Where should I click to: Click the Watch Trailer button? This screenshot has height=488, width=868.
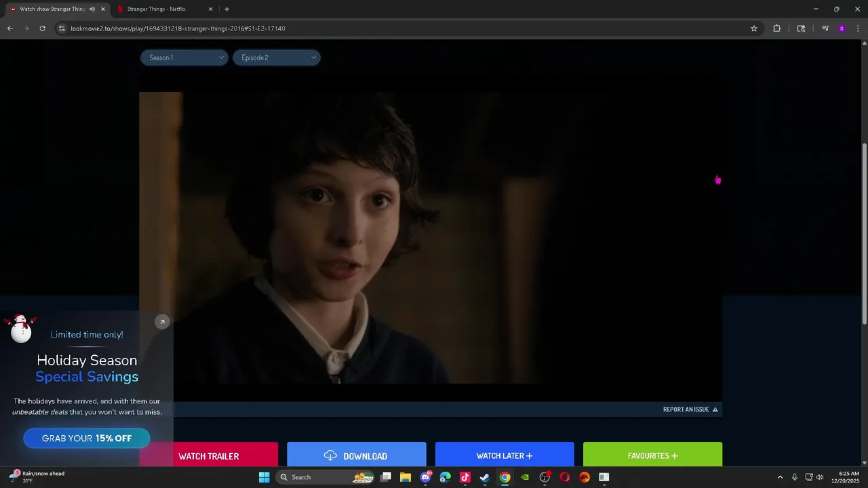(x=208, y=456)
